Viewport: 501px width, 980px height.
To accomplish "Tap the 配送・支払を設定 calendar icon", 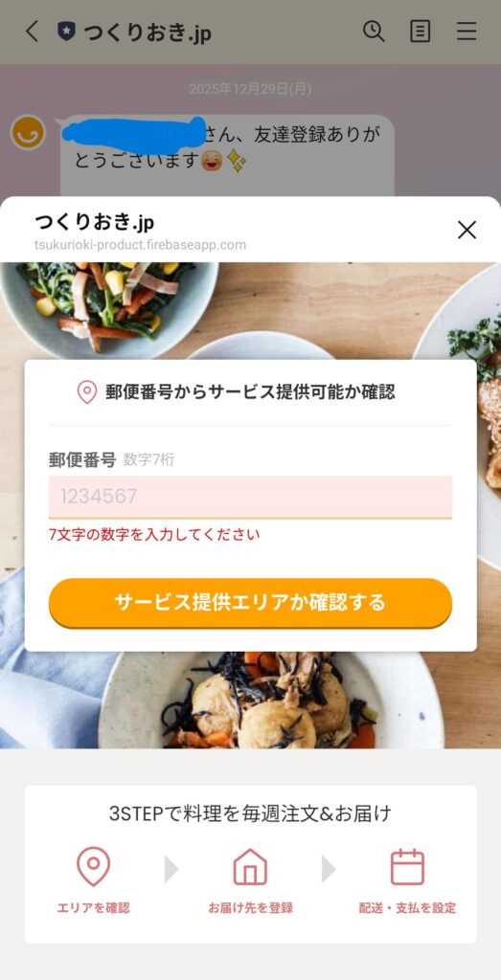I will click(407, 867).
